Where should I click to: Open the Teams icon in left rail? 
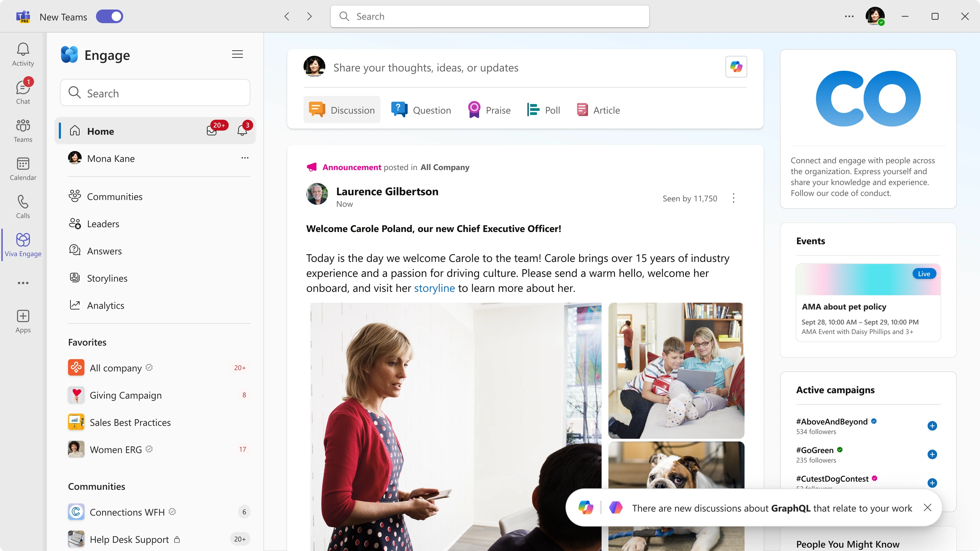(x=23, y=130)
